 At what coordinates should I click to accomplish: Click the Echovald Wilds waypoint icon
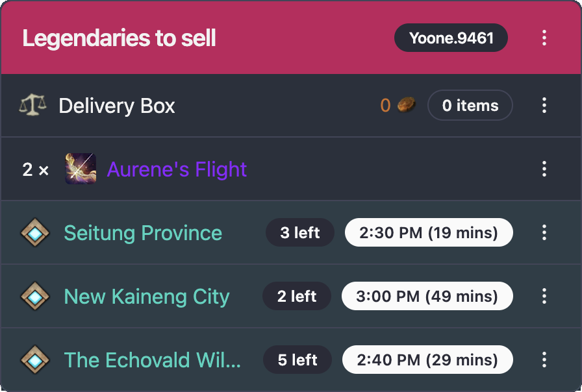point(35,360)
